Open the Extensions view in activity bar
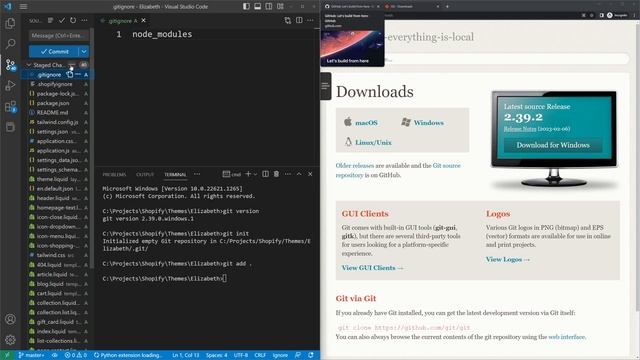This screenshot has width=640, height=360. coord(10,107)
